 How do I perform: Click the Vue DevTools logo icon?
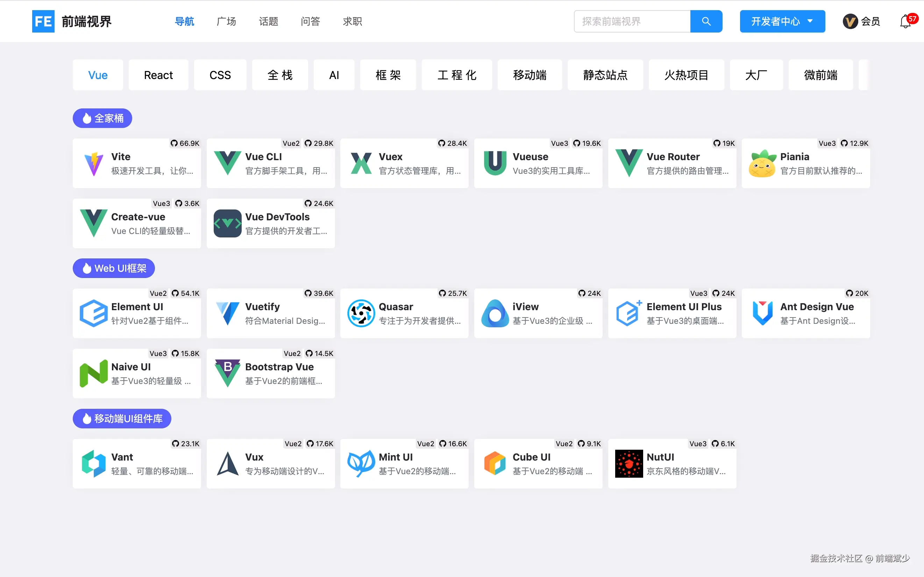(227, 223)
